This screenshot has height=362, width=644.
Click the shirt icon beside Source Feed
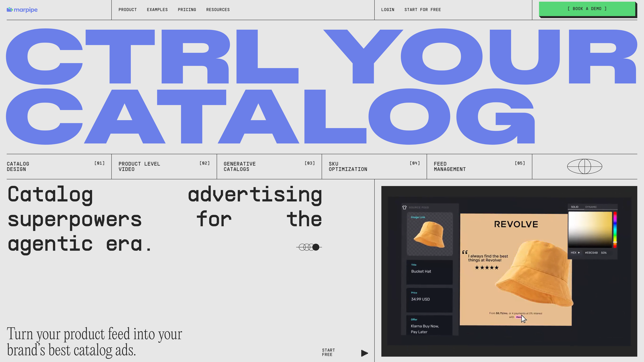pos(405,208)
